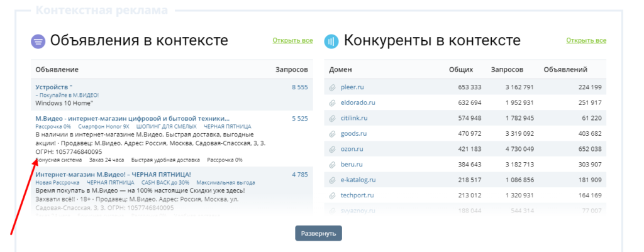Click the Запросов count 8 555
The height and width of the screenshot is (252, 644).
click(x=299, y=87)
